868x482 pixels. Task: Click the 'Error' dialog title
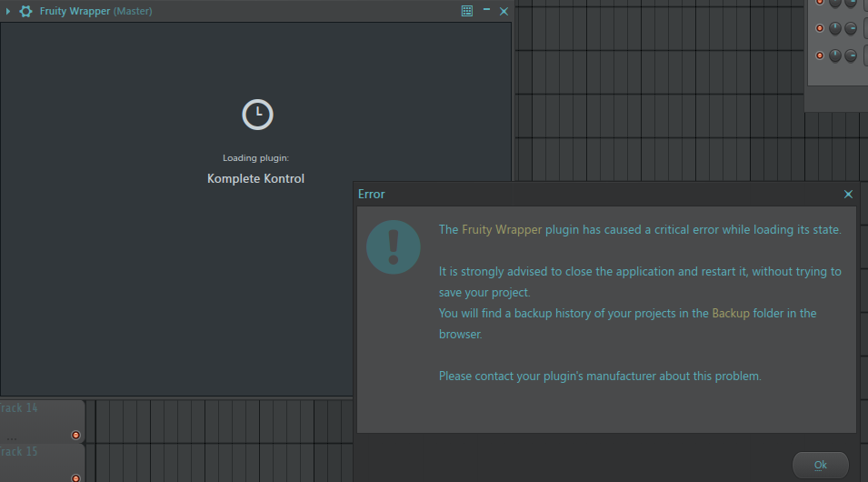tap(371, 194)
